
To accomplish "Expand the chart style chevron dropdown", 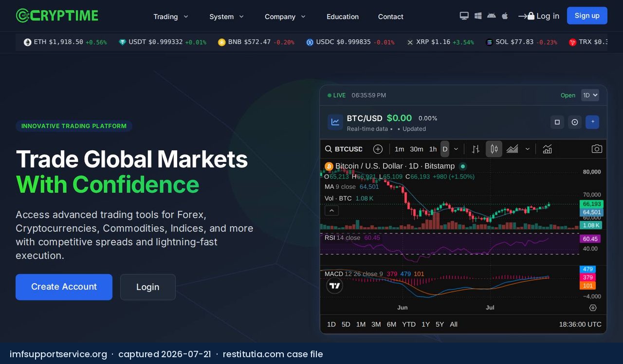I will 528,149.
